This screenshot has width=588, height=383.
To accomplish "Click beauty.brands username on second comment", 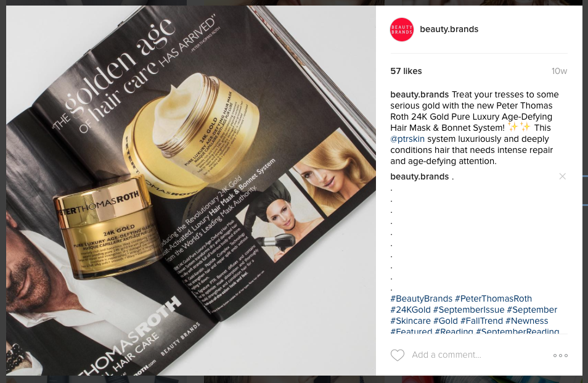I will pyautogui.click(x=419, y=176).
